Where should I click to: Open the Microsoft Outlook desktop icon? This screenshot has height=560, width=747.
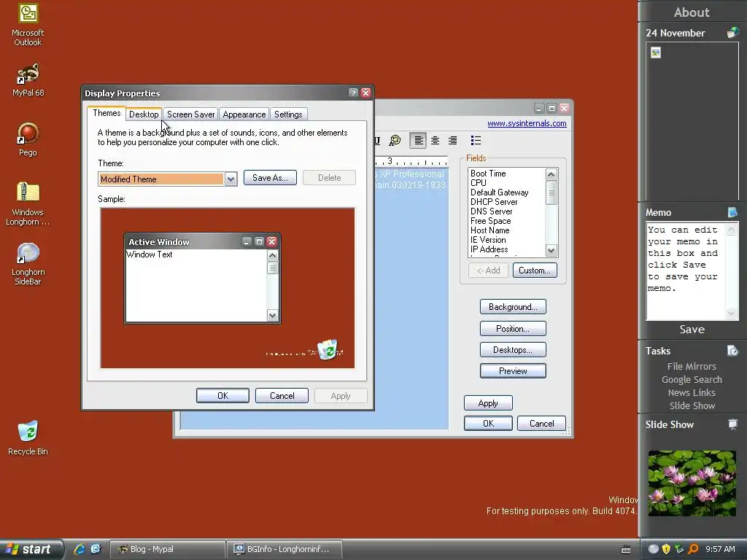[x=28, y=25]
